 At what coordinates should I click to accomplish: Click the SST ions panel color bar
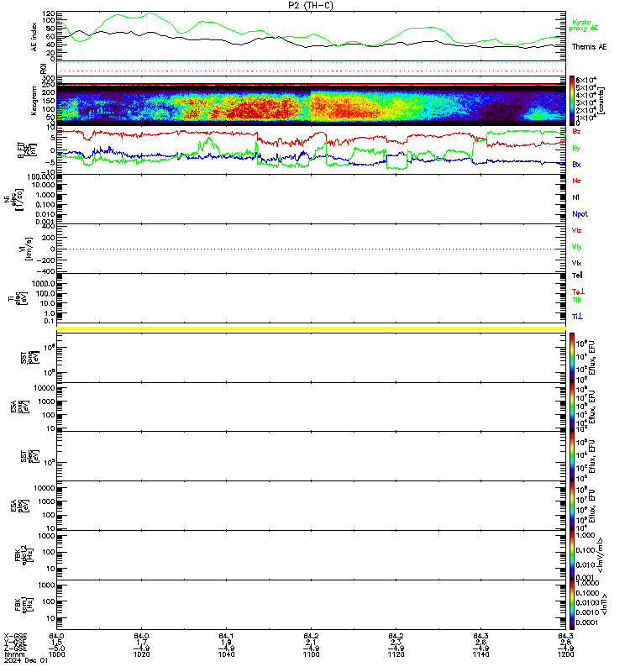click(x=572, y=358)
